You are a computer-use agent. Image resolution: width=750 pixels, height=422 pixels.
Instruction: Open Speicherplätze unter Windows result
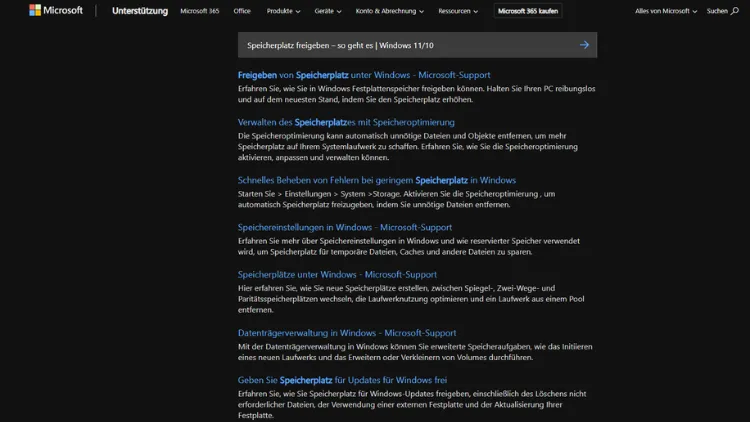[x=337, y=275]
